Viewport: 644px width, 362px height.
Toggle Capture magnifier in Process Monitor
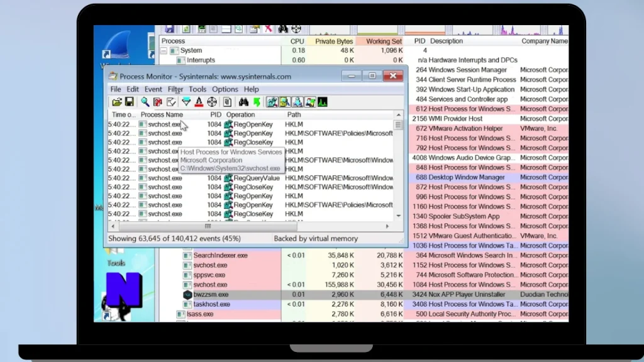tap(145, 102)
